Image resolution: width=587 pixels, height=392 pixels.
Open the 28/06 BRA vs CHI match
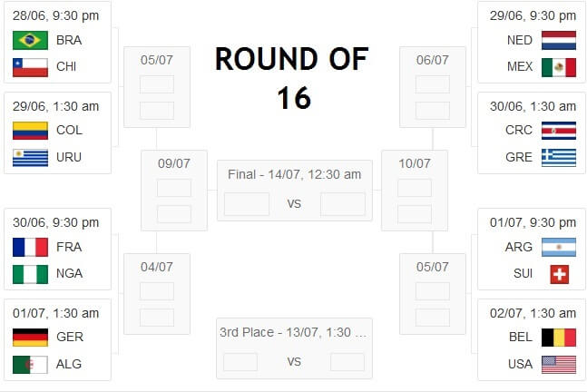point(57,42)
